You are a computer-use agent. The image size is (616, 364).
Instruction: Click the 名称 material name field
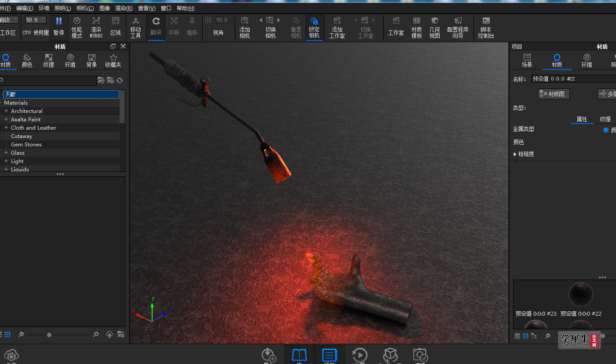(x=573, y=79)
